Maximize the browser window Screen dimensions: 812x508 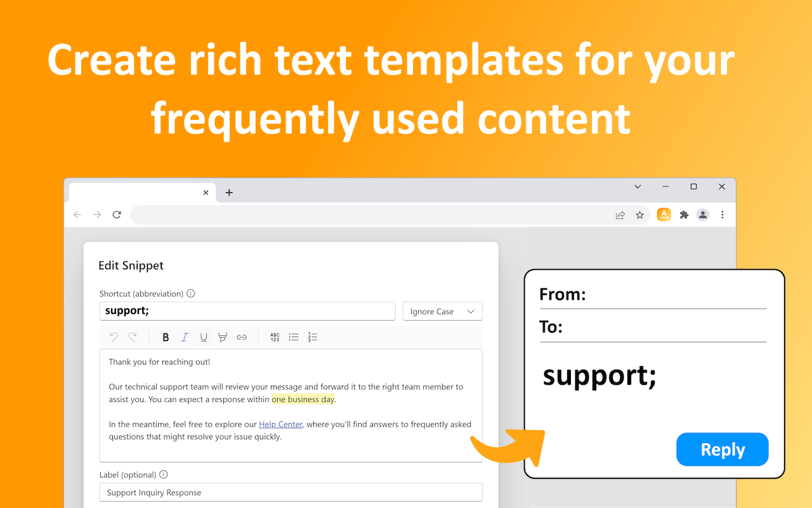coord(694,187)
